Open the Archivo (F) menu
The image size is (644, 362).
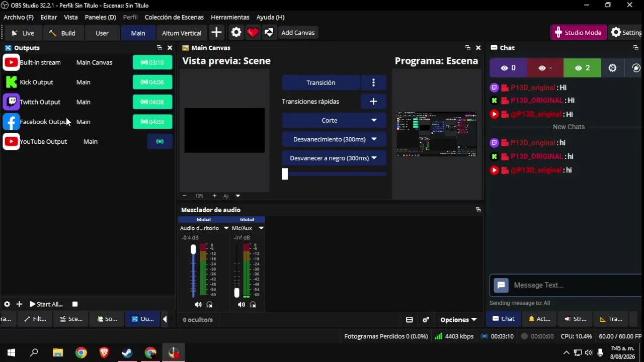pyautogui.click(x=19, y=17)
